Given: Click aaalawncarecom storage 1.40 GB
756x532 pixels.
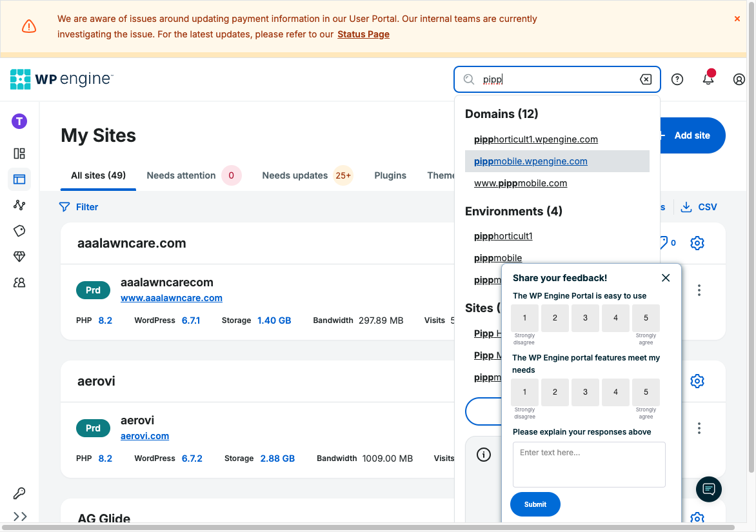Looking at the screenshot, I should click(x=274, y=320).
